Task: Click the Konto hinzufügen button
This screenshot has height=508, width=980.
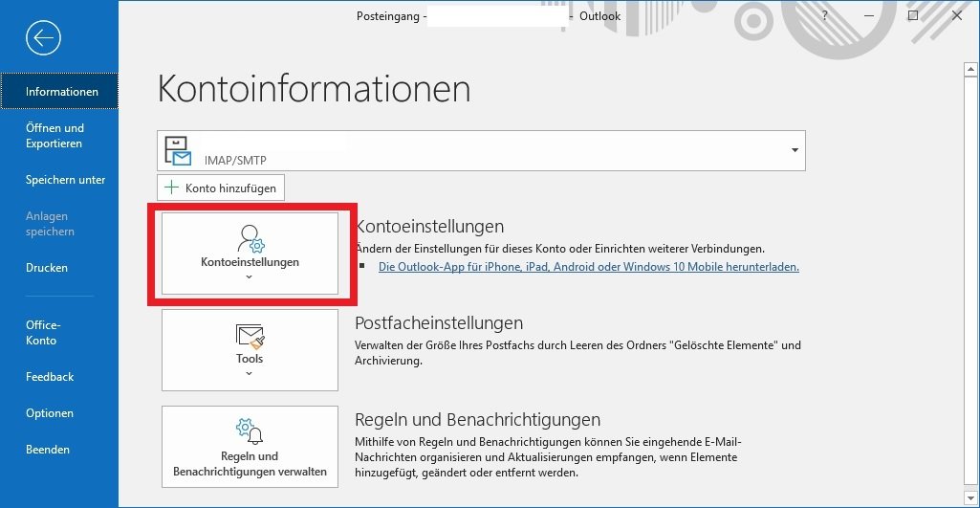Action: 221,188
